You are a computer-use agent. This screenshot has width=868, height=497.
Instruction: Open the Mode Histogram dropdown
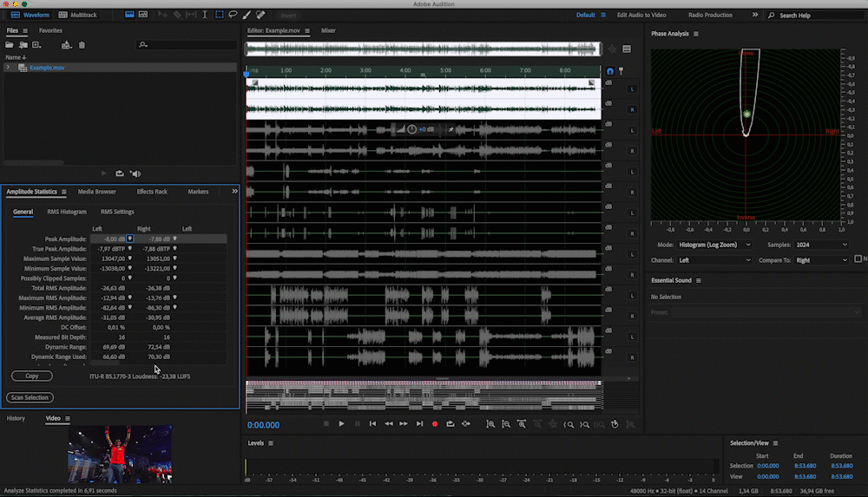[x=715, y=245]
